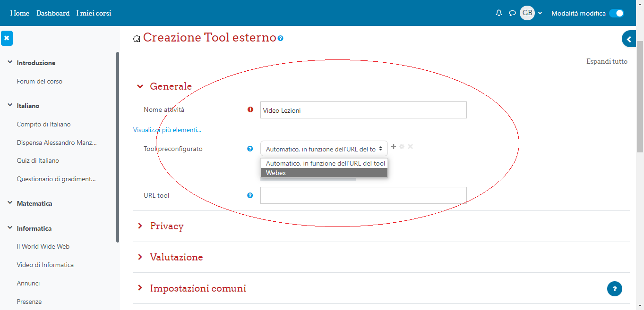Click the URL tool input field

(363, 195)
